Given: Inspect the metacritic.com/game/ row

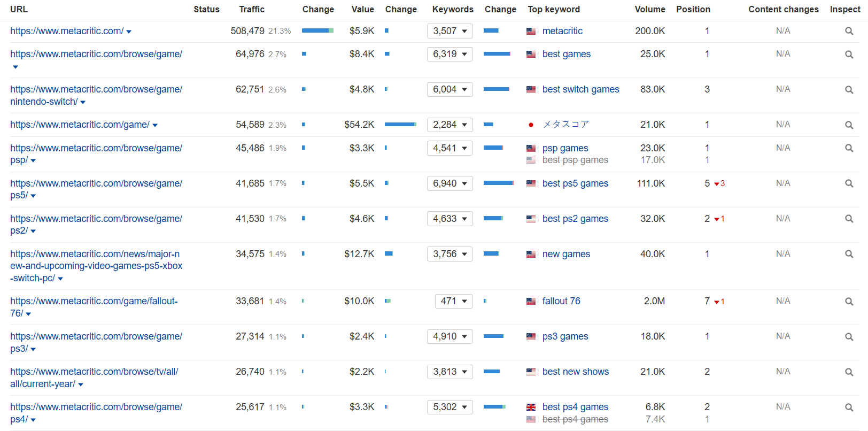Looking at the screenshot, I should coord(849,125).
